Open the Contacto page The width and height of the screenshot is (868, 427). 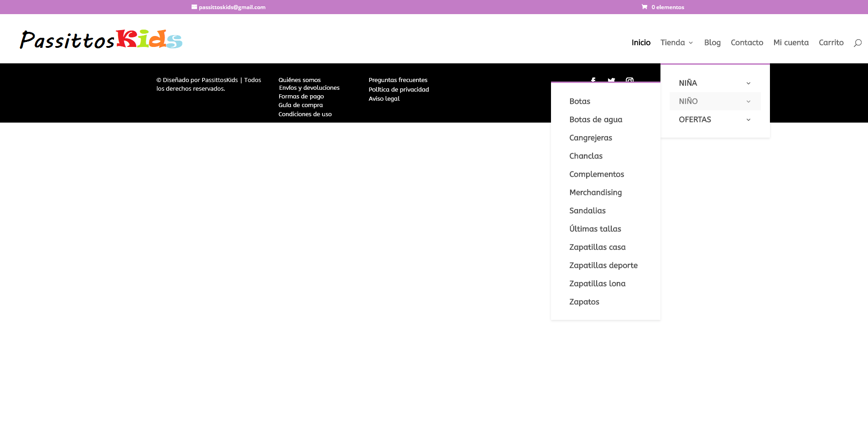(747, 42)
